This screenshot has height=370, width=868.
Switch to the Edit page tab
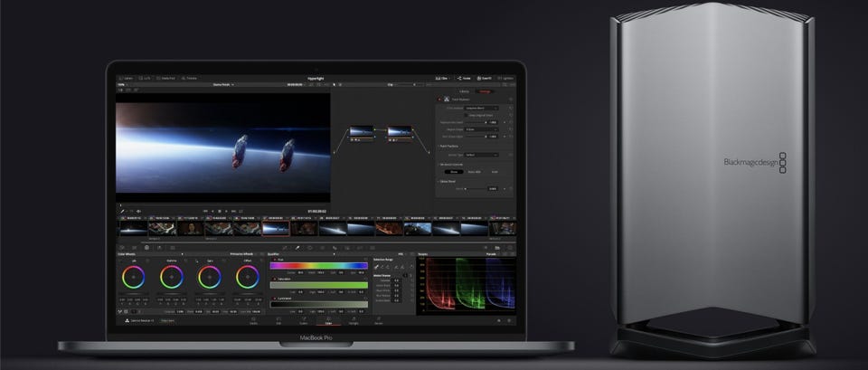point(278,320)
